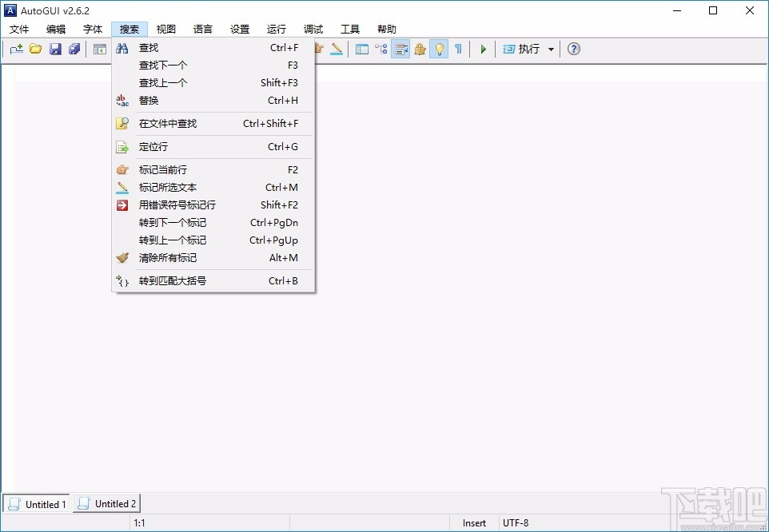Save all open documents (double floppy icon)

(x=74, y=49)
